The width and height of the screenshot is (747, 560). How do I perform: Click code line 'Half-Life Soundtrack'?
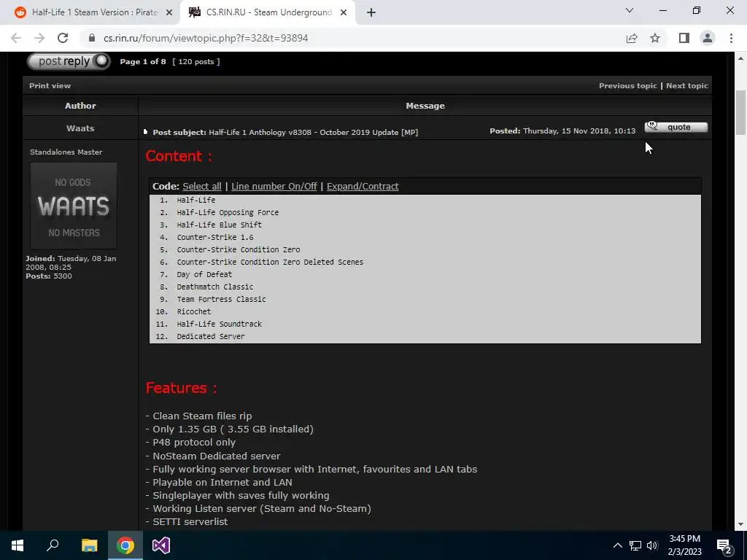pyautogui.click(x=219, y=324)
